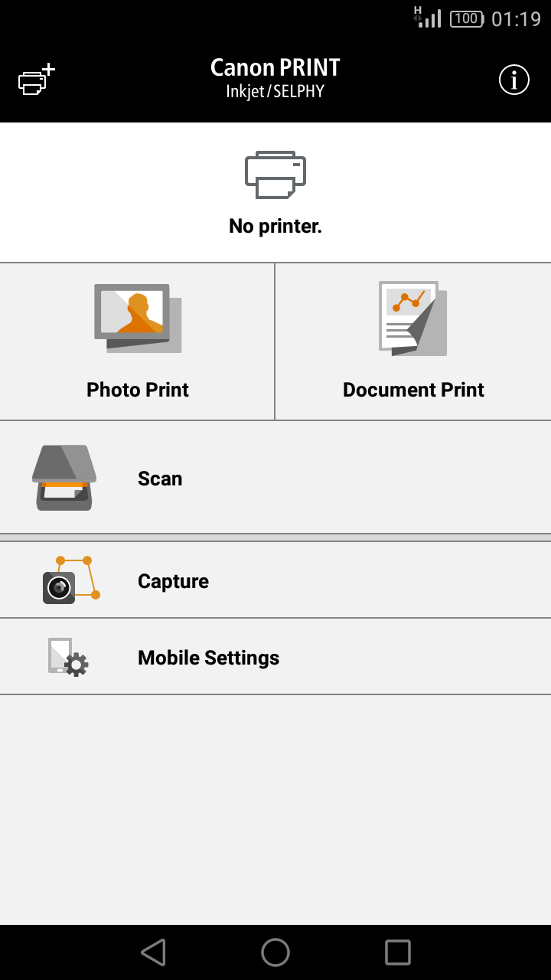Tap the battery indicator in status bar
The width and height of the screenshot is (551, 980).
coord(467,19)
